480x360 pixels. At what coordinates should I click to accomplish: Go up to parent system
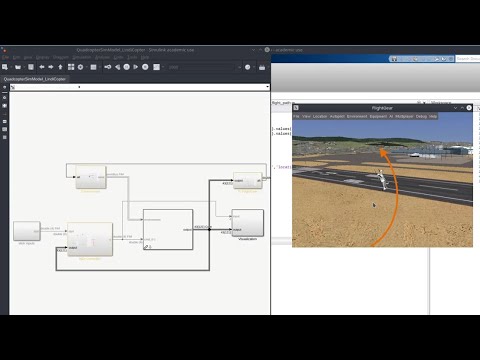point(60,67)
